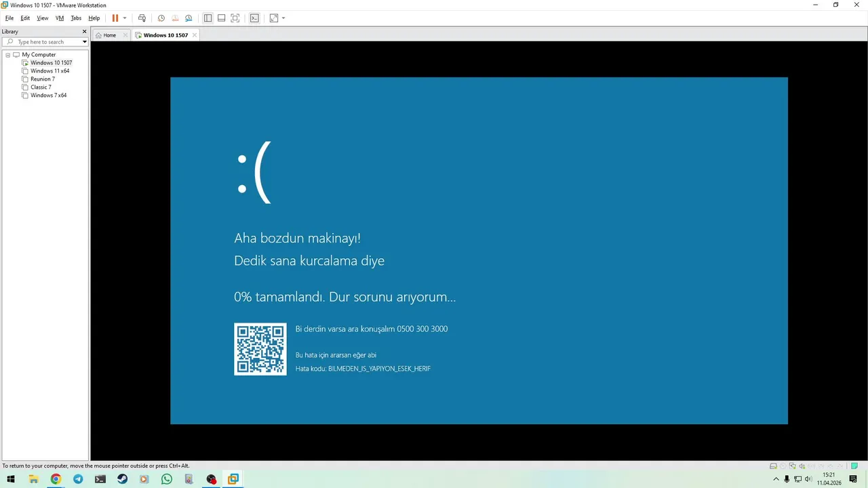868x488 pixels.
Task: Open the View menu
Action: pyautogui.click(x=43, y=18)
